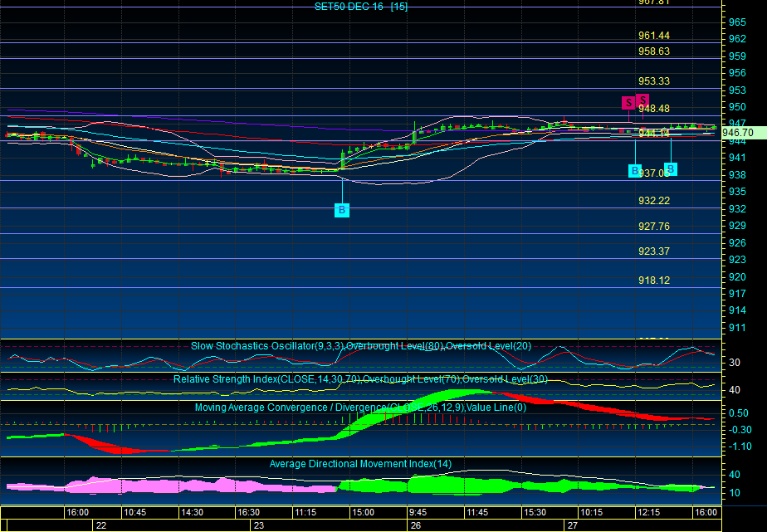The height and width of the screenshot is (532, 767).
Task: Click the date label 26
Action: 416,525
